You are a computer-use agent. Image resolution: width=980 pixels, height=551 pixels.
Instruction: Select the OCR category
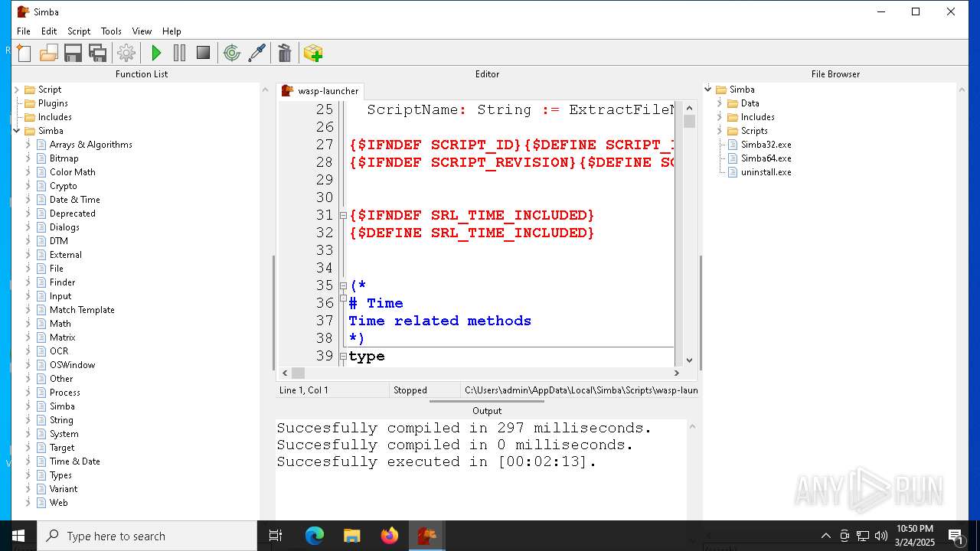59,351
